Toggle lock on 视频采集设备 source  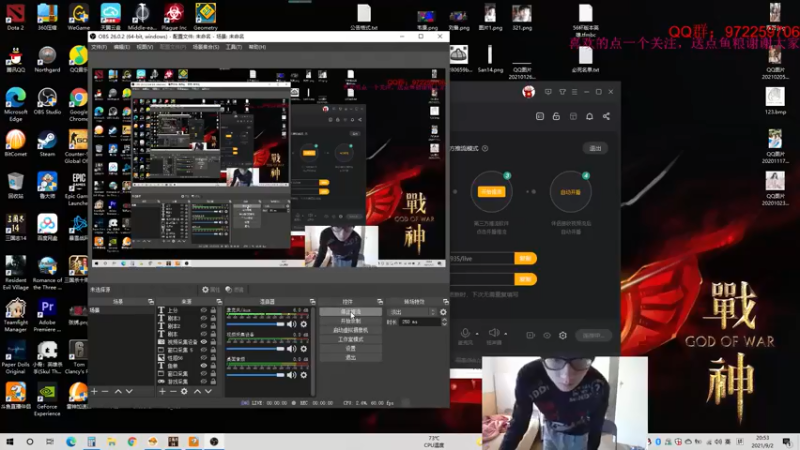point(213,342)
